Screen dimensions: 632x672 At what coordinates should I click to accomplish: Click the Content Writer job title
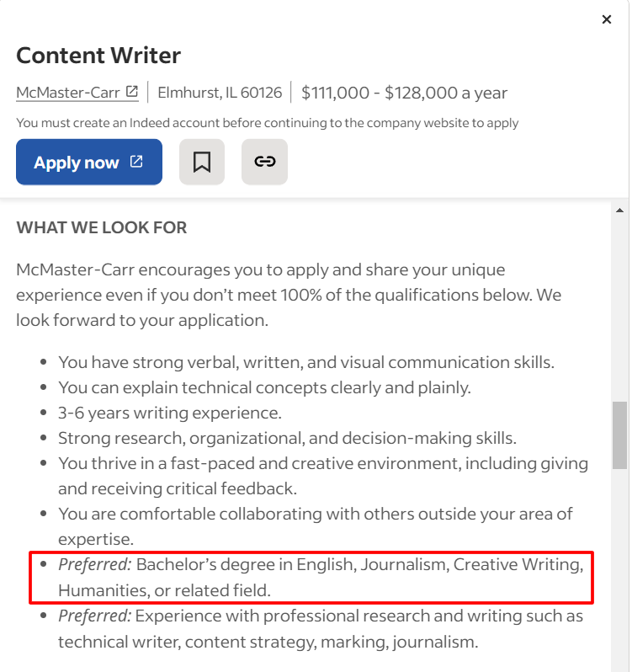click(98, 56)
